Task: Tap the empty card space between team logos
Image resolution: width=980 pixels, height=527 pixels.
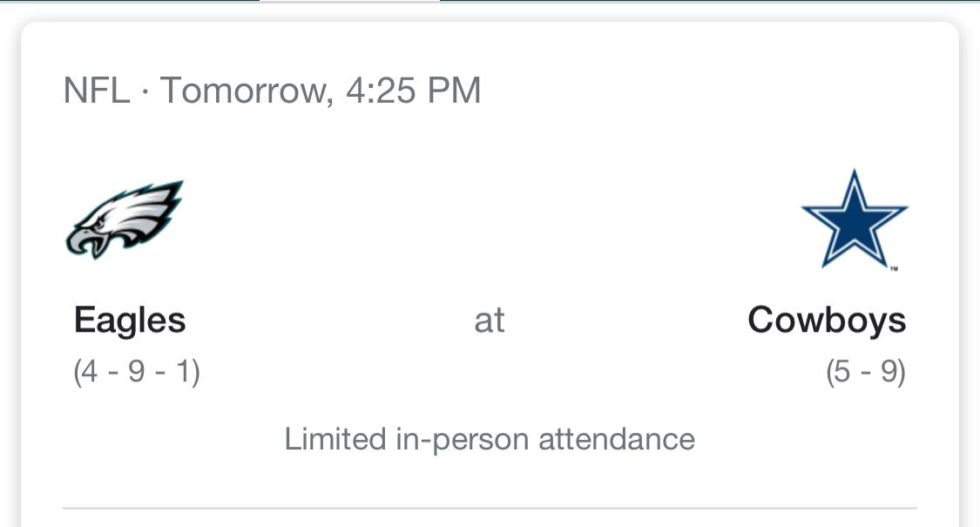Action: (490, 219)
